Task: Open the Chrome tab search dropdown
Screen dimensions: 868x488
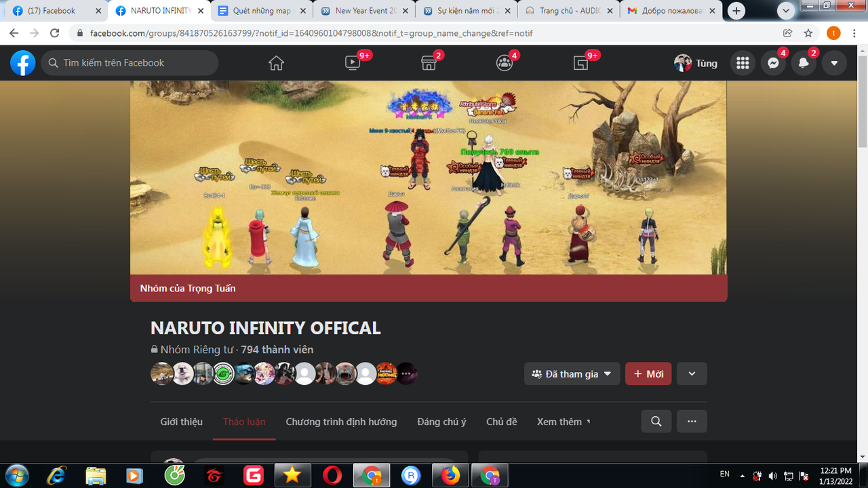Action: click(786, 11)
